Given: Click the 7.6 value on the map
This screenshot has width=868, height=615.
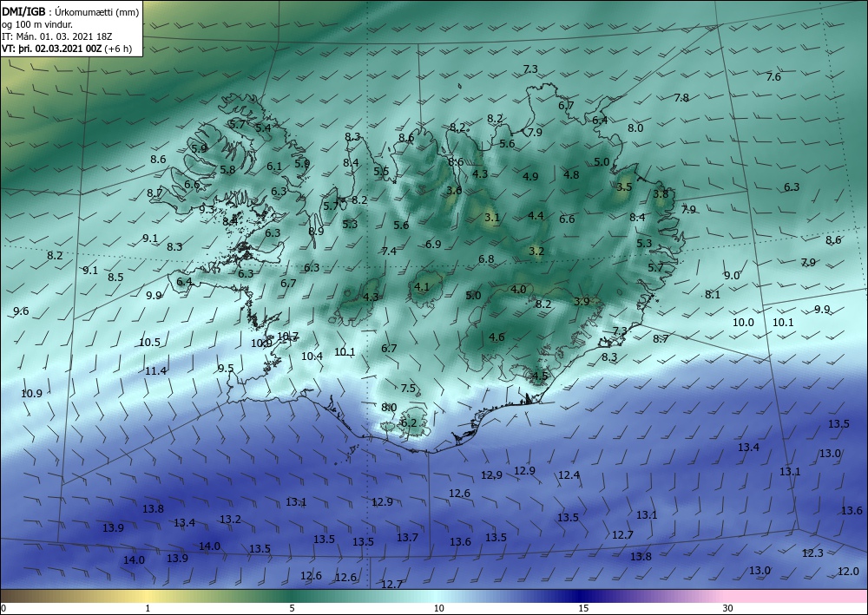Looking at the screenshot, I should [x=773, y=77].
